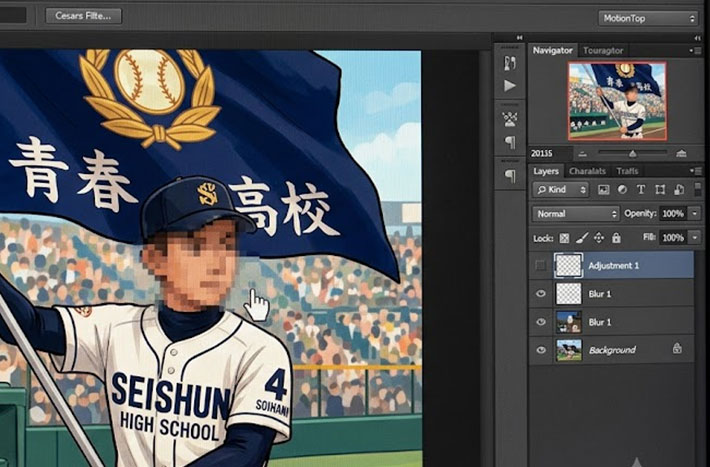Click the Navigator zoom slider handle

click(x=633, y=154)
